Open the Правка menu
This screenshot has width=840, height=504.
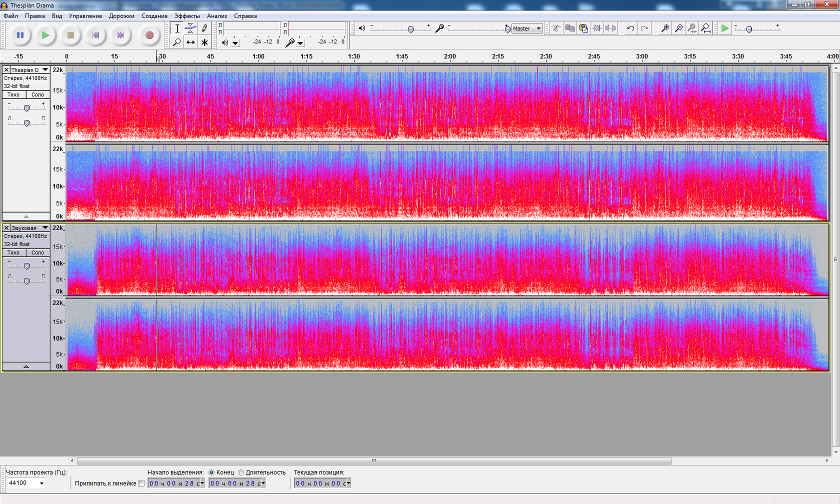35,16
